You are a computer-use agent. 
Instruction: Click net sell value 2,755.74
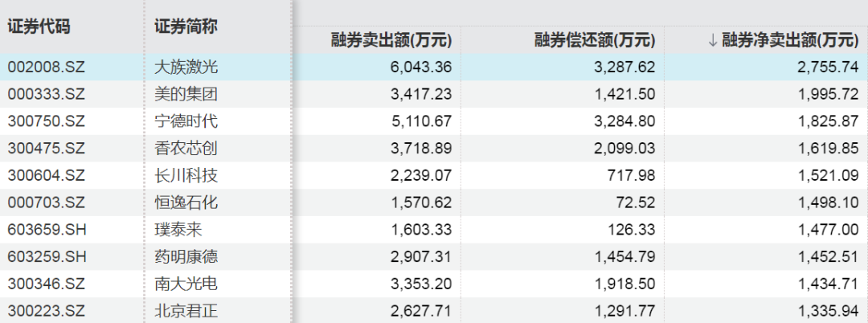pos(828,67)
